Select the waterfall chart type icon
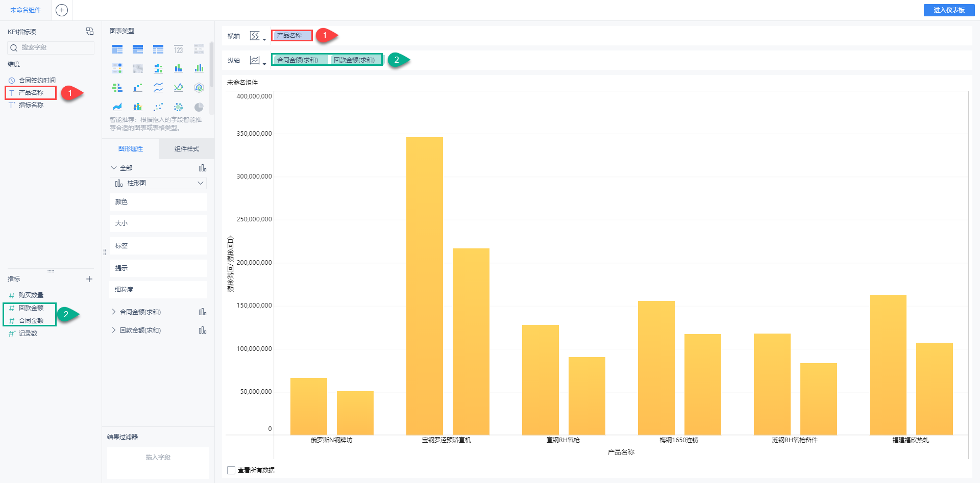980x483 pixels. click(x=138, y=88)
